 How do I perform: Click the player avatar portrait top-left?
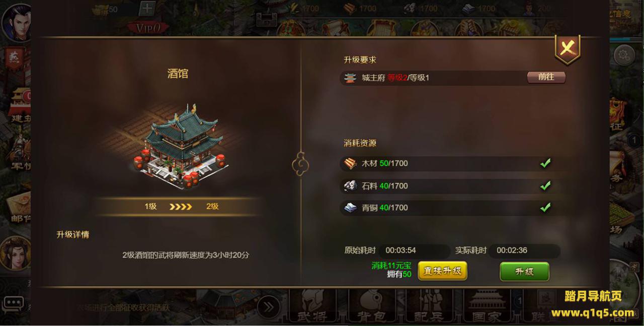coord(17,22)
